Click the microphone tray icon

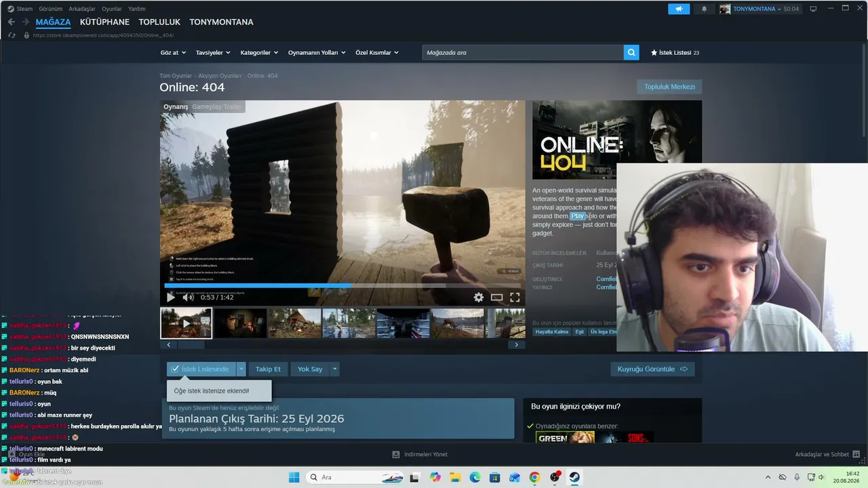coord(797,477)
